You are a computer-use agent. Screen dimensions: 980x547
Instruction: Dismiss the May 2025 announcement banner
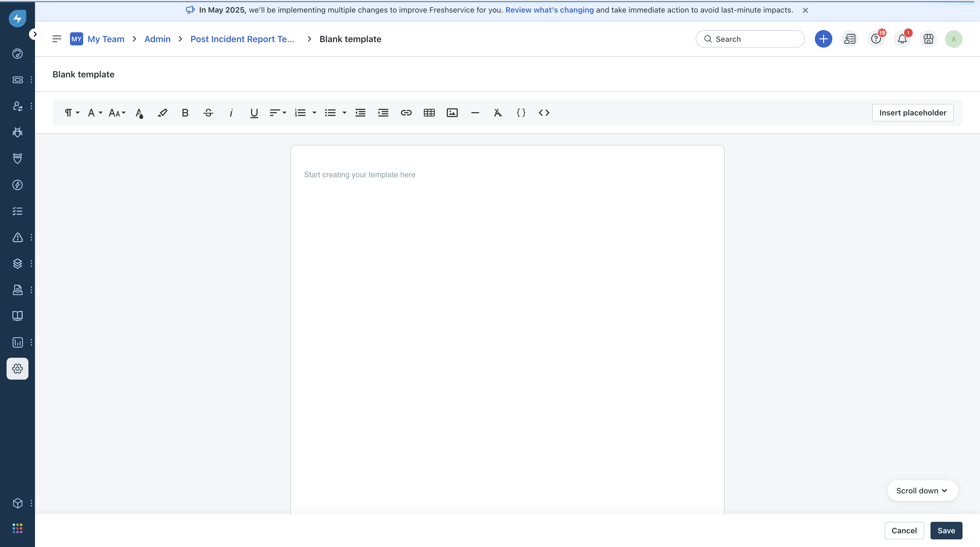coord(805,10)
